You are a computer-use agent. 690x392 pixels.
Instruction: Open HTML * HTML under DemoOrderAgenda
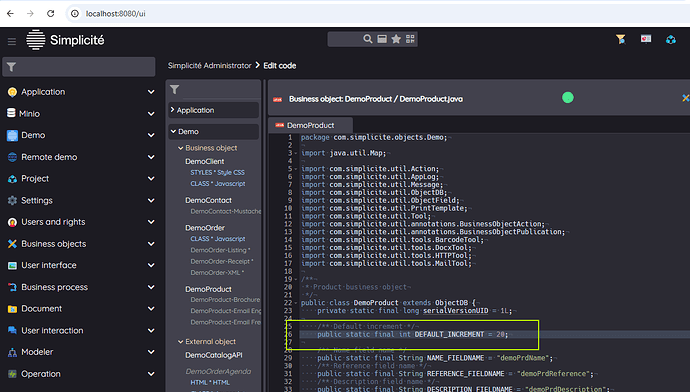[x=210, y=382]
